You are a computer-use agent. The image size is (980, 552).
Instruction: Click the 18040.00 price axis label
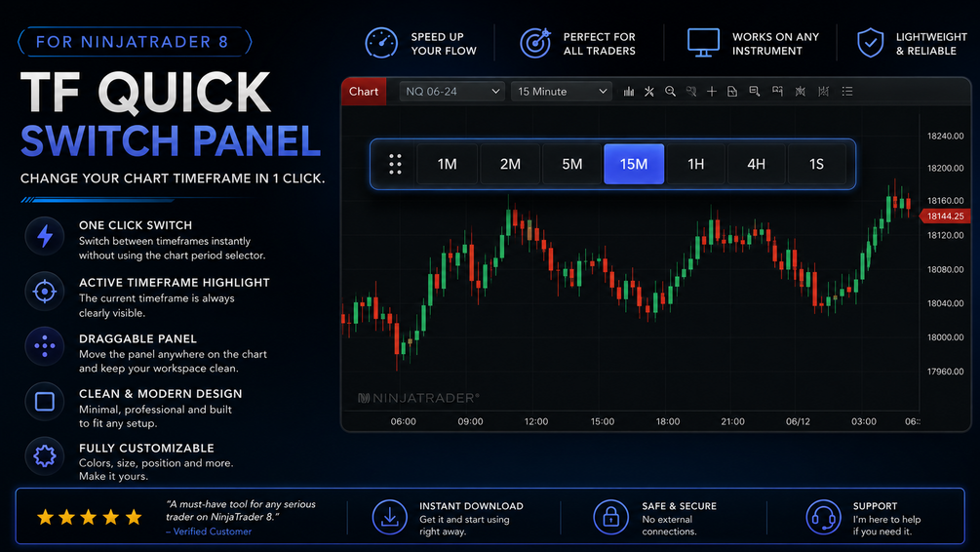point(945,303)
